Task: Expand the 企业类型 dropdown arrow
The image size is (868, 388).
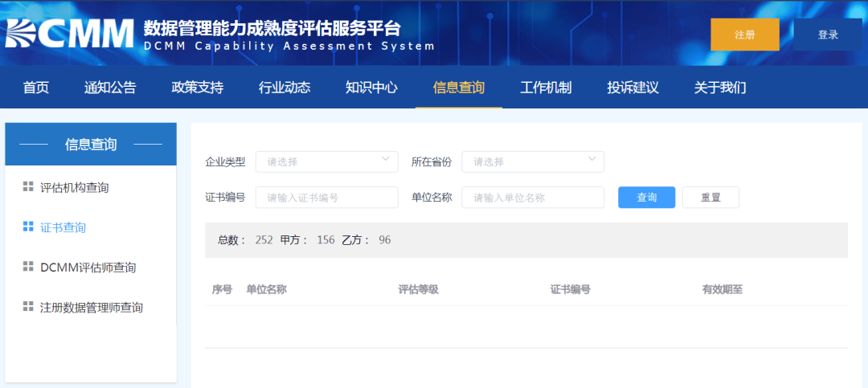Action: [386, 159]
